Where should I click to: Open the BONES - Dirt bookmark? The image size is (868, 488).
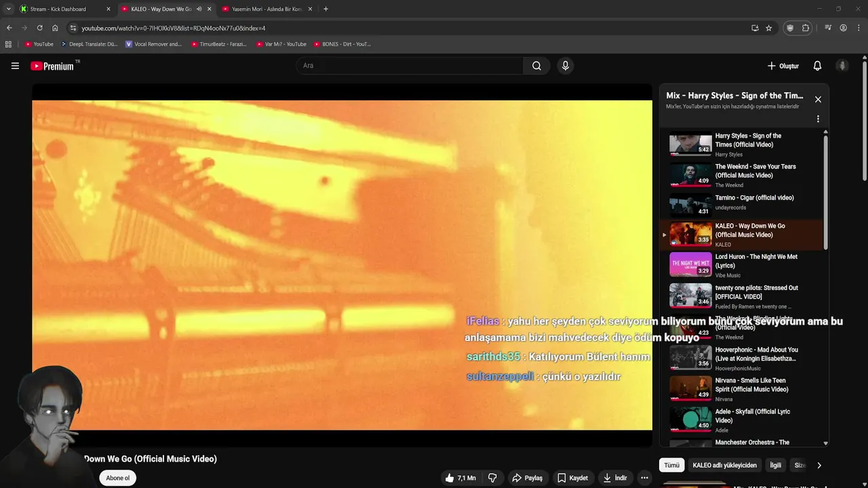[342, 44]
